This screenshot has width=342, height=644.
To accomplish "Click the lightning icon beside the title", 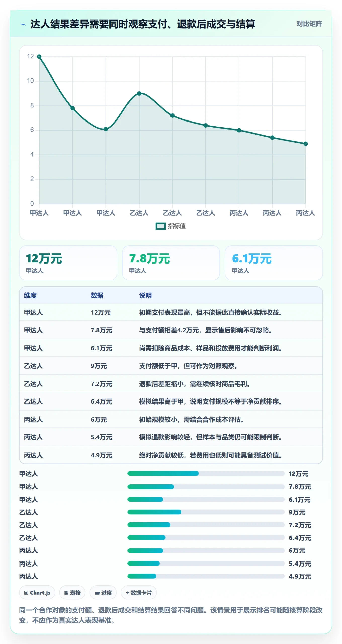I will click(23, 24).
